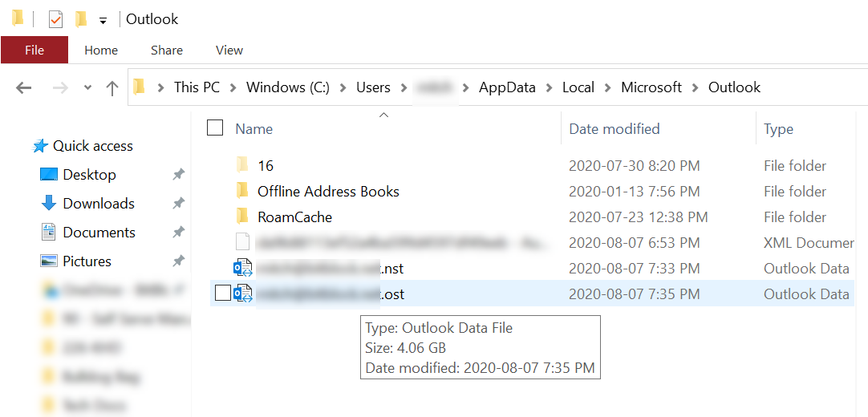Navigate to Microsoft in breadcrumb
The image size is (868, 417).
coord(651,87)
